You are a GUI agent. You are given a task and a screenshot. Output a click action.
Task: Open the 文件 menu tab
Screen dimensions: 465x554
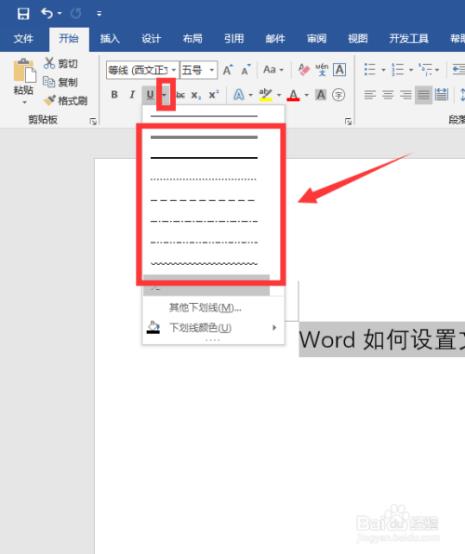coord(23,39)
